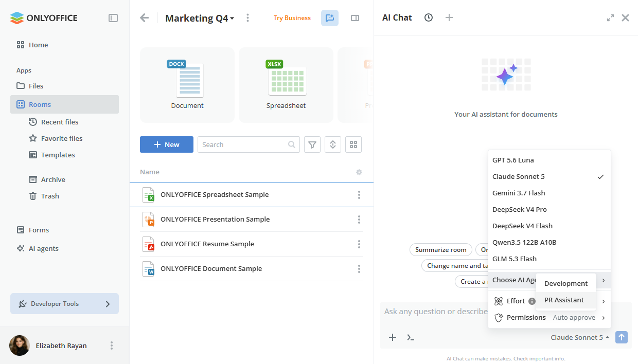Open Marketing Q4 room options menu
The height and width of the screenshot is (364, 638).
[247, 18]
